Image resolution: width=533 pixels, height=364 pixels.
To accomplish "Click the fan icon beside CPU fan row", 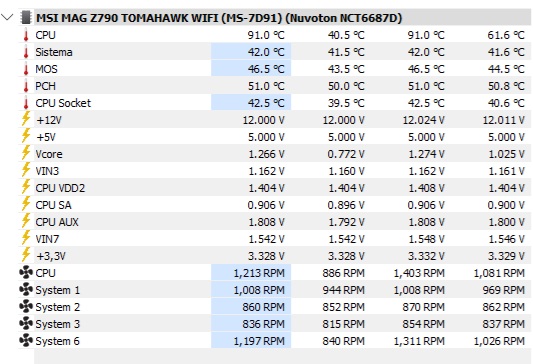I will click(x=26, y=273).
